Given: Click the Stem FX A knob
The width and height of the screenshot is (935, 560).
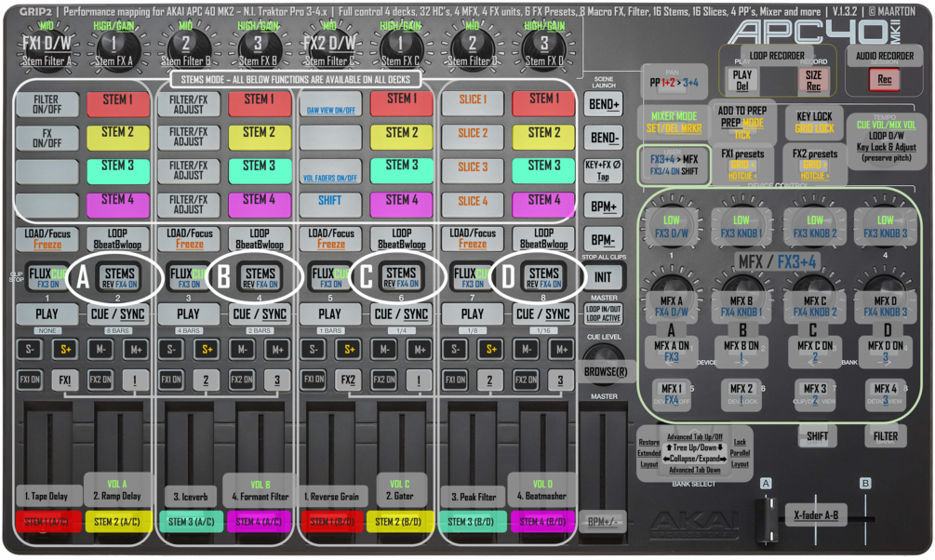Looking at the screenshot, I should (x=114, y=49).
